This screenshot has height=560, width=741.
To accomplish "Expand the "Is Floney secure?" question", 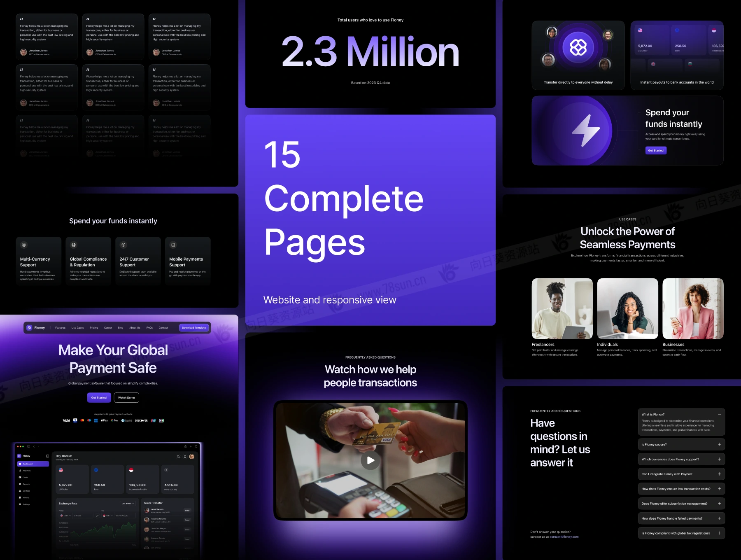I will pos(719,445).
